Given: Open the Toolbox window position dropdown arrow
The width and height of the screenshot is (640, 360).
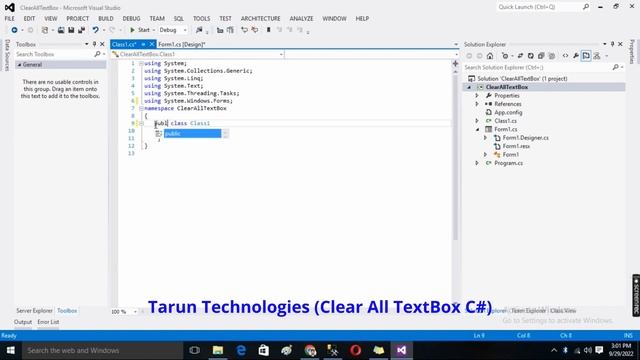Looking at the screenshot, I should [x=87, y=44].
